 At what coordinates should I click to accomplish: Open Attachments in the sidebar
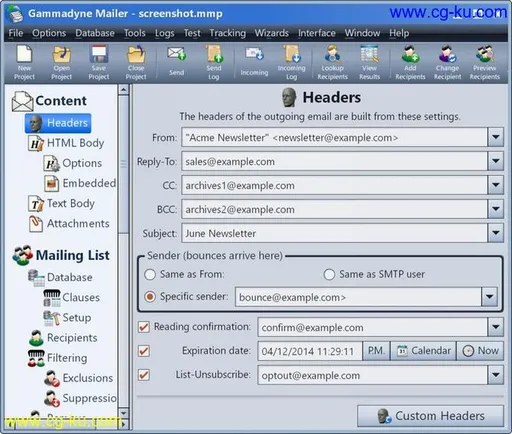click(69, 224)
